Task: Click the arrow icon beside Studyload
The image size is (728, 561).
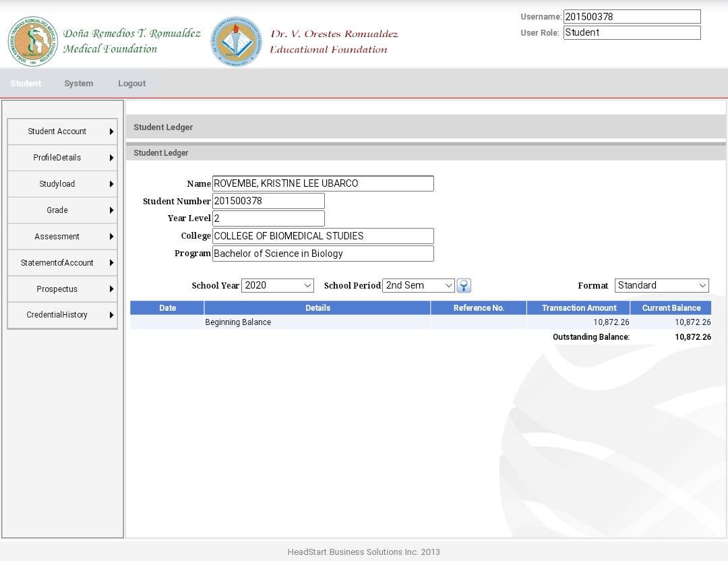Action: pos(111,184)
